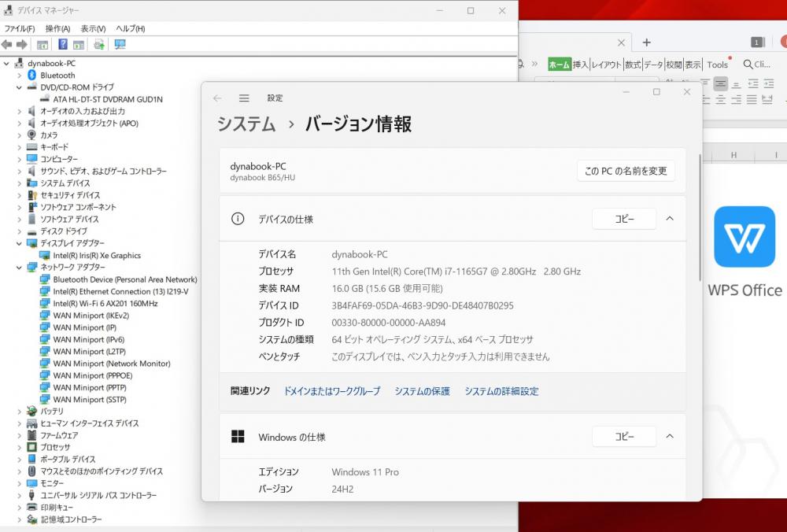Open the hamburger navigation menu in Settings
787x532 pixels.
pyautogui.click(x=244, y=98)
